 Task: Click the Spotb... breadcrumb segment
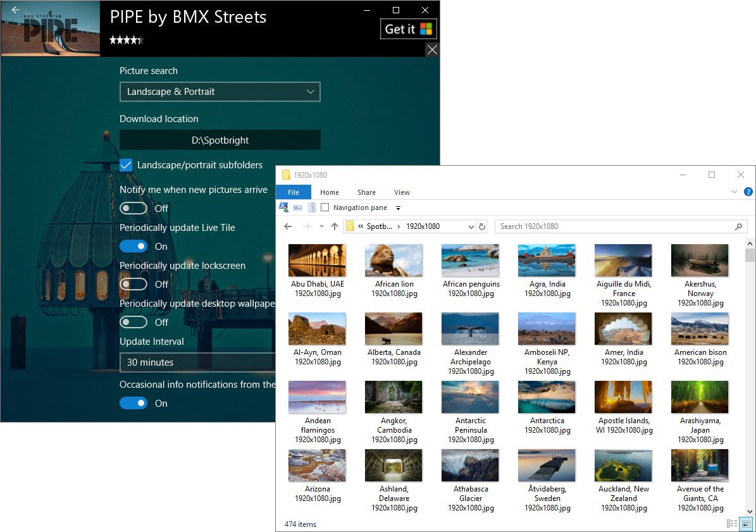(x=379, y=226)
